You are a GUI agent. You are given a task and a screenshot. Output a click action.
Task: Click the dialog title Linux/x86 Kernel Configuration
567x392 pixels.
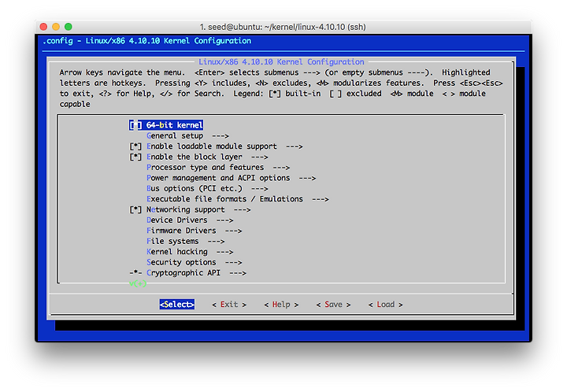281,61
